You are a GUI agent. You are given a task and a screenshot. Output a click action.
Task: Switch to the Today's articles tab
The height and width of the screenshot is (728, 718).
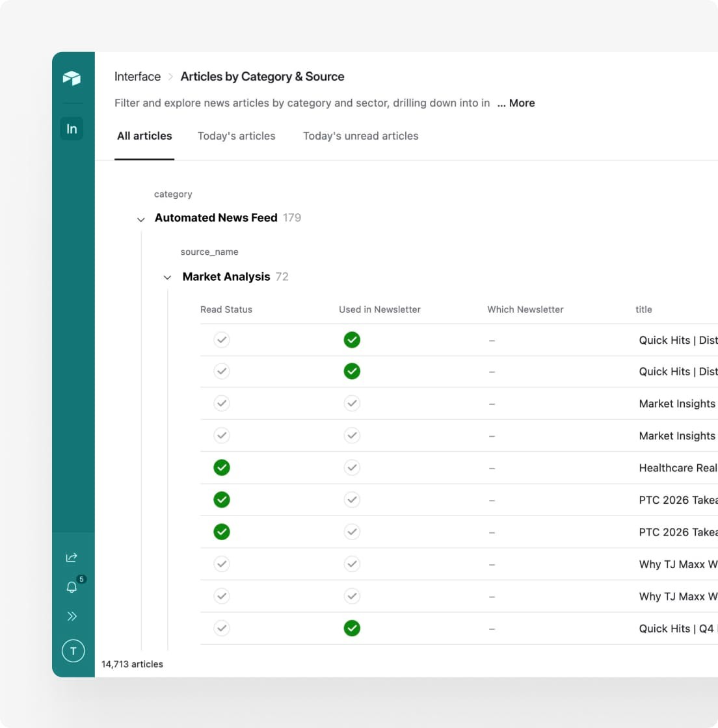tap(236, 136)
